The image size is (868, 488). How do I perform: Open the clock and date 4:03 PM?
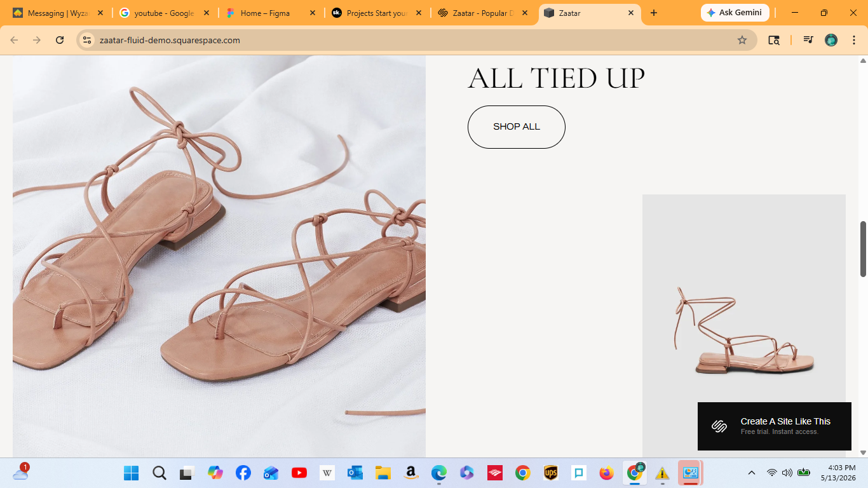coord(838,472)
